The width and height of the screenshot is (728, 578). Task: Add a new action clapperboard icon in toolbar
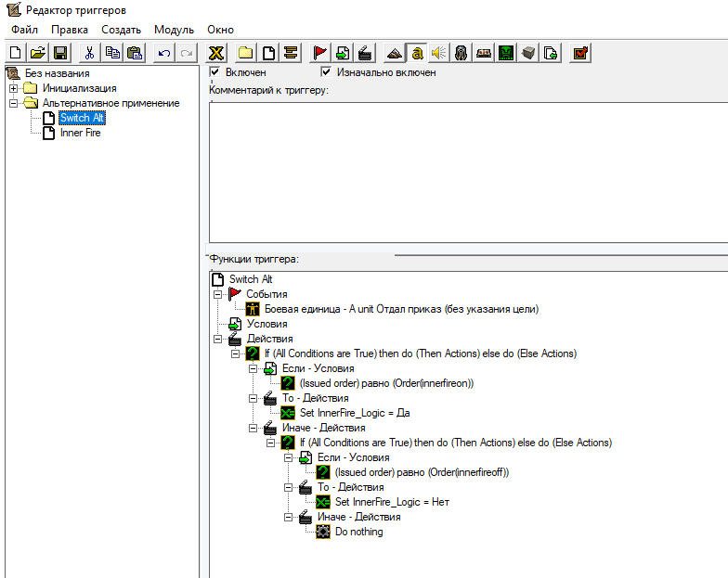tap(365, 53)
